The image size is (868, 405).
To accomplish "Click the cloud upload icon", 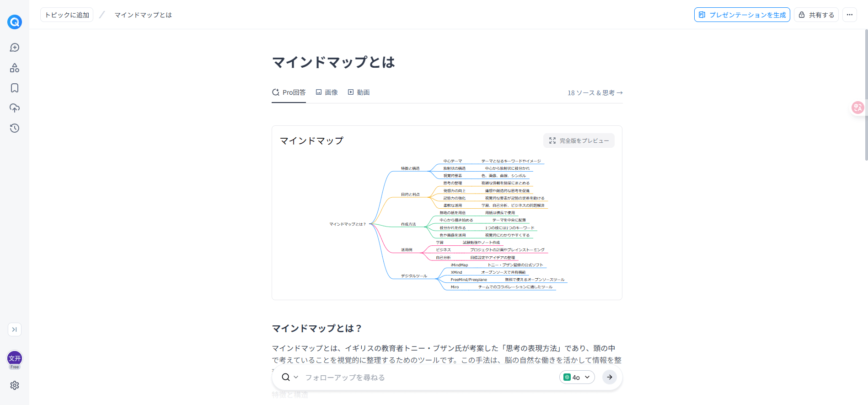I will 15,108.
